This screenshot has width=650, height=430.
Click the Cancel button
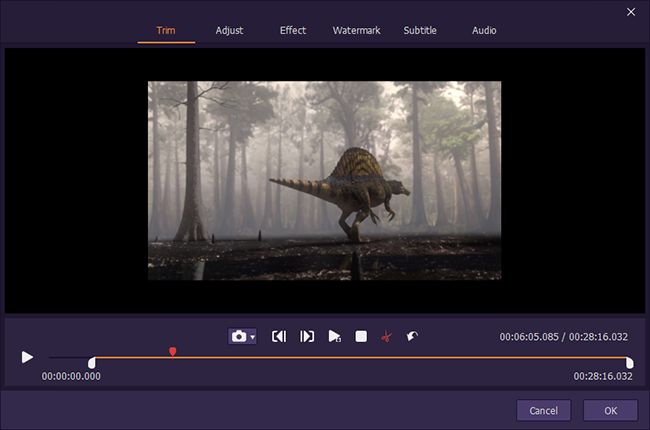pyautogui.click(x=543, y=411)
